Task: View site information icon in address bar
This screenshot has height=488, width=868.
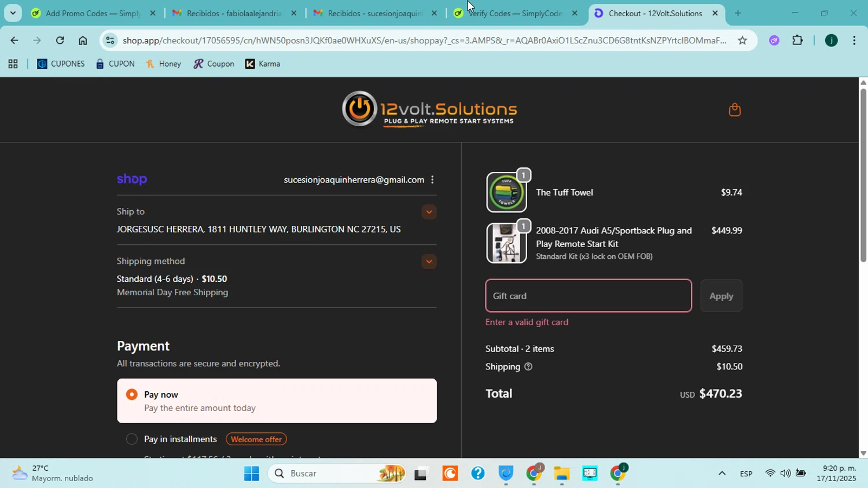Action: tap(110, 41)
